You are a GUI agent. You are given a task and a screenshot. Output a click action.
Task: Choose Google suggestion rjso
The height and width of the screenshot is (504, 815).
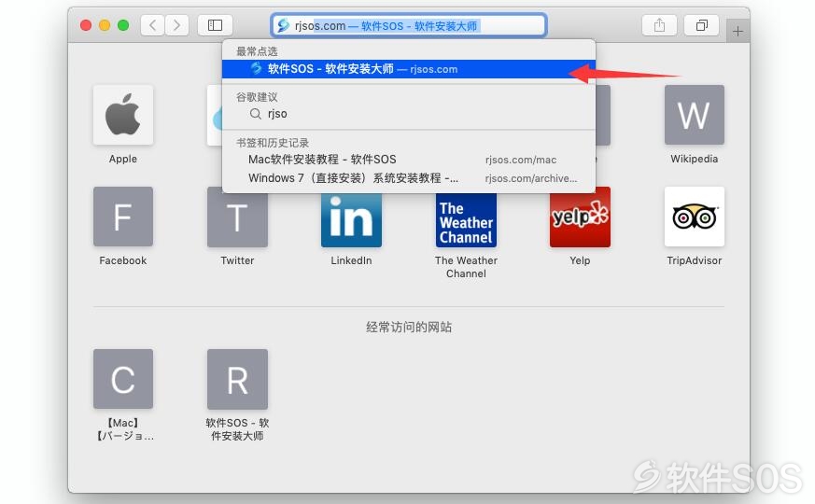[x=409, y=114]
